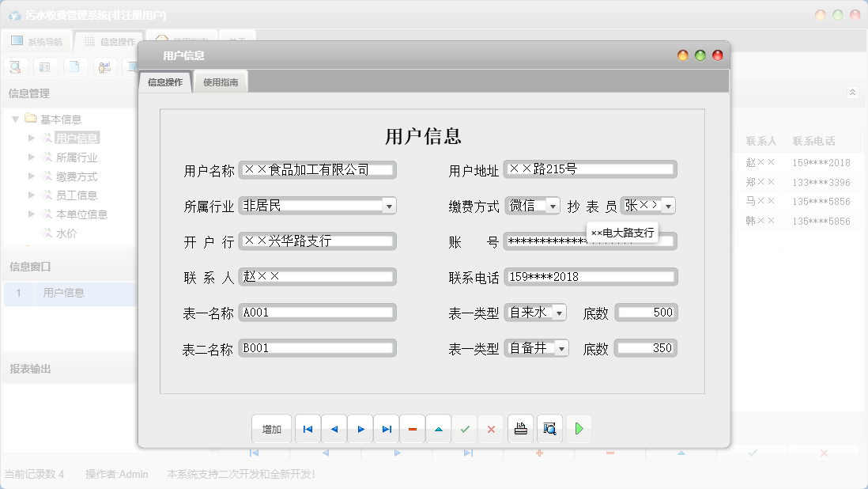868x489 pixels.
Task: Confirm changes with the green checkmark icon
Action: (x=465, y=428)
